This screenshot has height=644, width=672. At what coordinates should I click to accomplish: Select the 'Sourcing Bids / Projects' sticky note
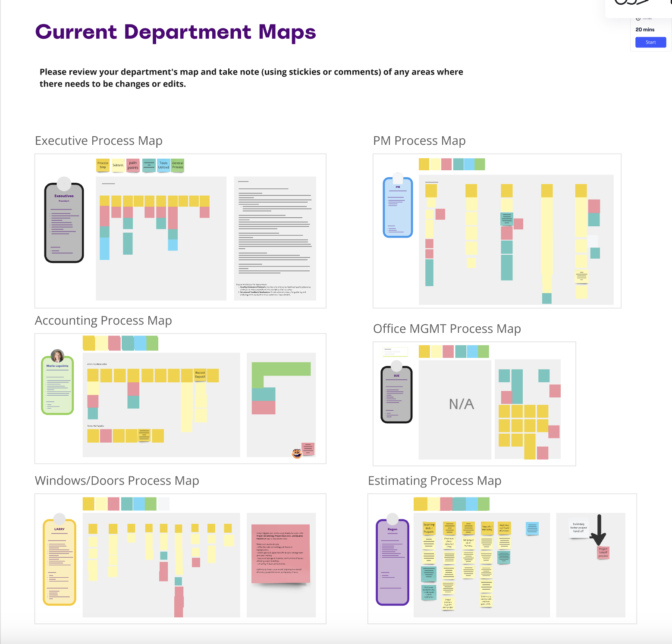[429, 528]
